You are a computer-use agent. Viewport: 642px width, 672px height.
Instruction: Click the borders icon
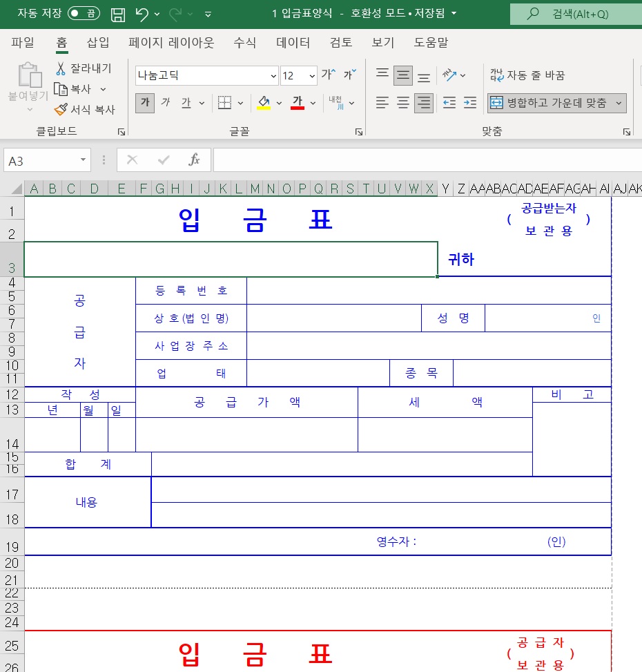click(224, 103)
